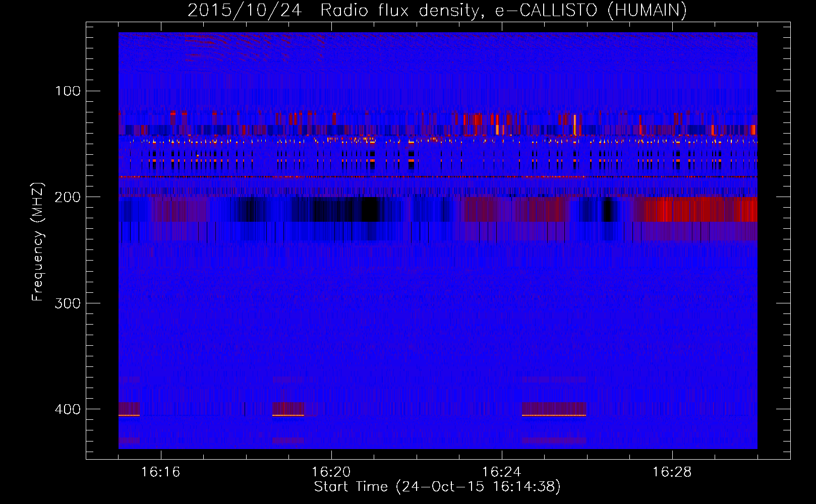Click the '400' frequency tick label
The height and width of the screenshot is (504, 816).
[x=68, y=409]
